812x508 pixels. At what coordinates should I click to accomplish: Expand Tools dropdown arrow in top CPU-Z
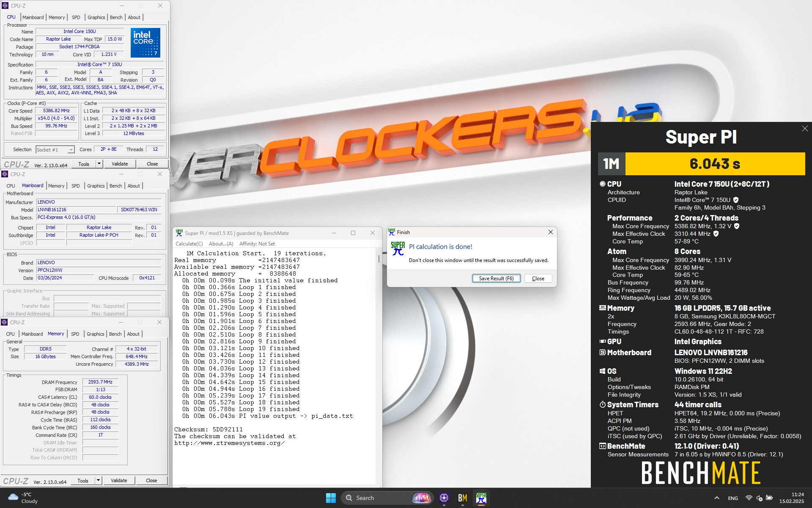(x=99, y=164)
